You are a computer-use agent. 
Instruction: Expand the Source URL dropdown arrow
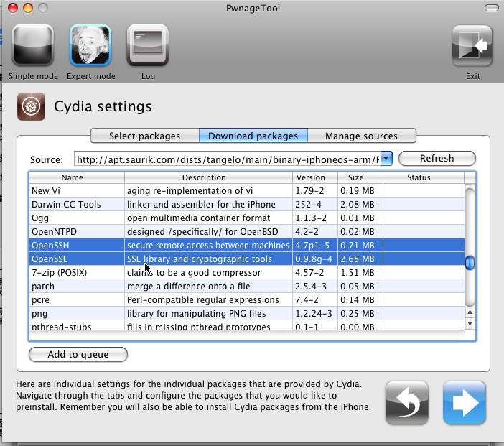(x=386, y=159)
